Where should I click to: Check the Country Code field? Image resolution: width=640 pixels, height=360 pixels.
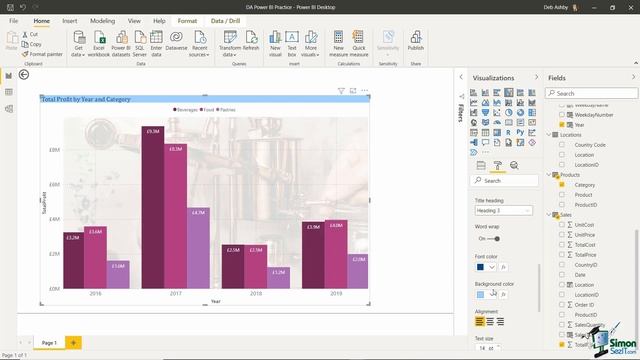pyautogui.click(x=562, y=145)
